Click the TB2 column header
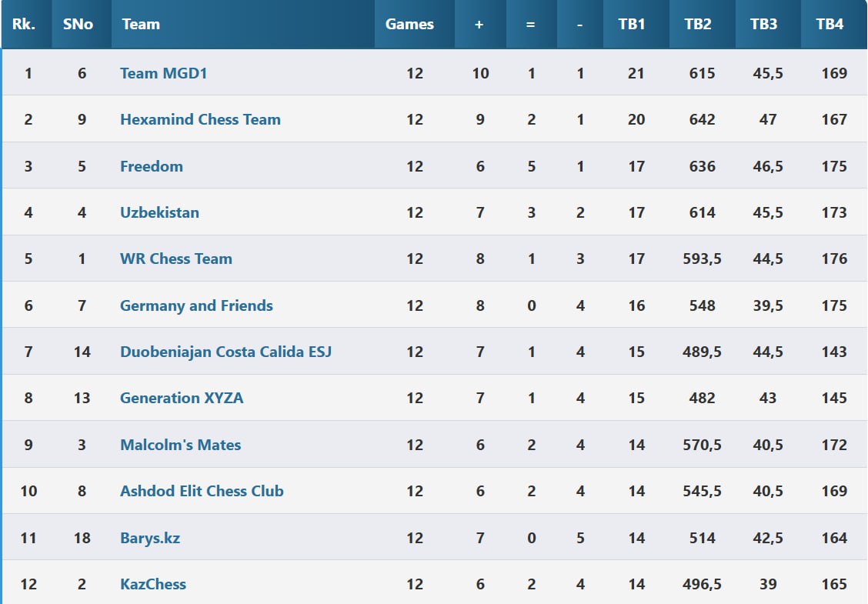The height and width of the screenshot is (604, 868). (x=697, y=25)
